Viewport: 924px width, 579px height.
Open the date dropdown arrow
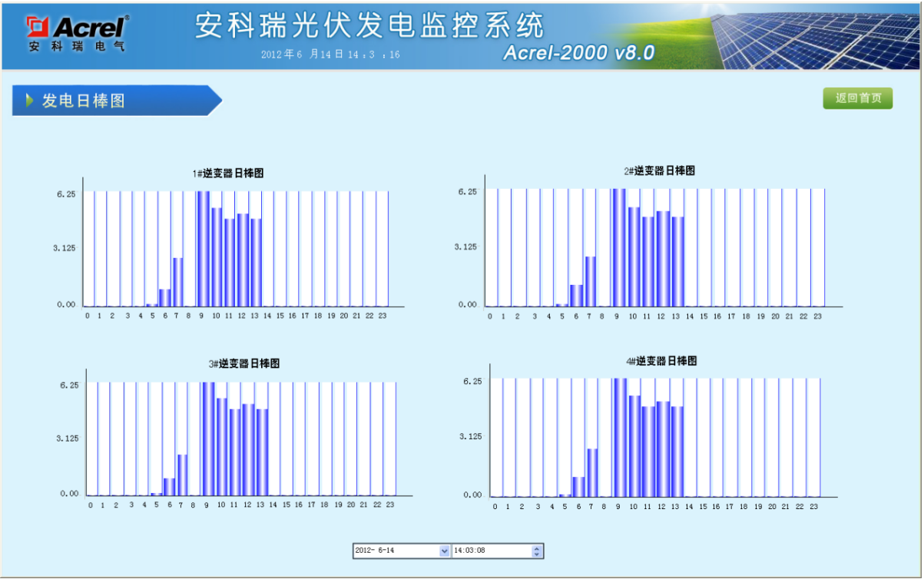pyautogui.click(x=444, y=551)
